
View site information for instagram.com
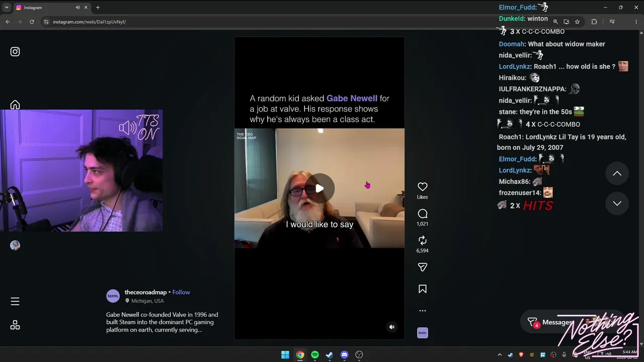[46, 22]
